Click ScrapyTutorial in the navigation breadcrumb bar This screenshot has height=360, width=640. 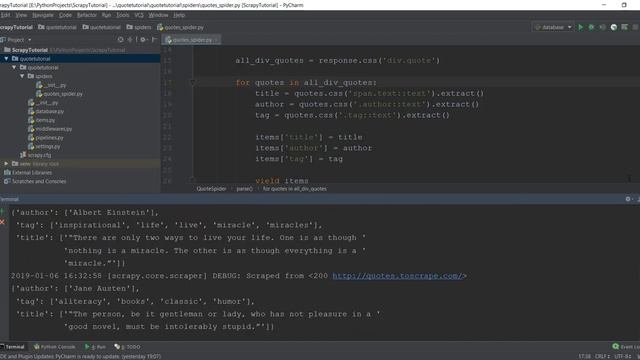pos(16,27)
